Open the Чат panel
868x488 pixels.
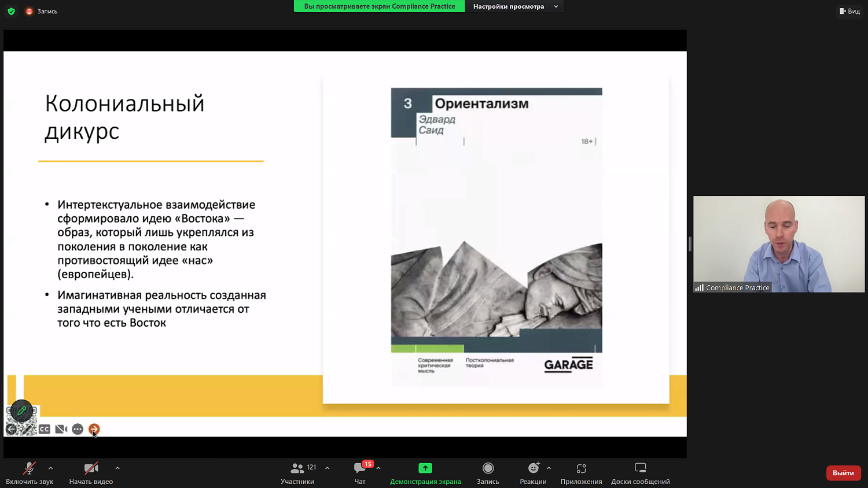click(x=360, y=473)
